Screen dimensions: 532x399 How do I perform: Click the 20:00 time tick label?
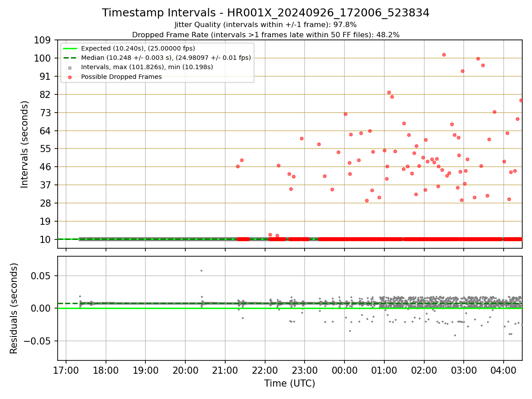point(185,370)
